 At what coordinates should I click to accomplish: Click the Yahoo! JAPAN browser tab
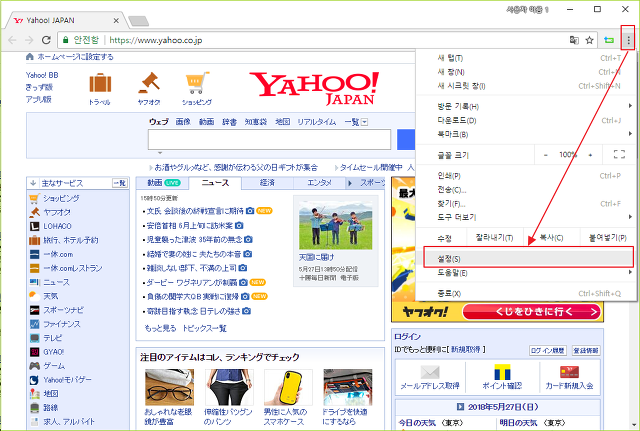65,20
